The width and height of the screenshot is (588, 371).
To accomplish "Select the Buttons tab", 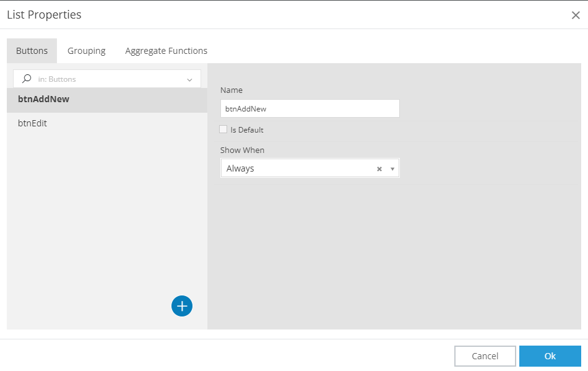I will click(x=32, y=51).
